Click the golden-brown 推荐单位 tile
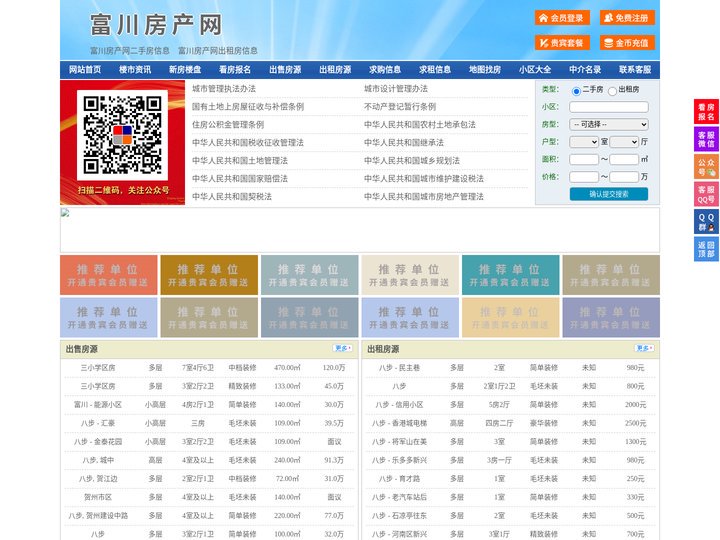The height and width of the screenshot is (540, 720). [x=209, y=275]
